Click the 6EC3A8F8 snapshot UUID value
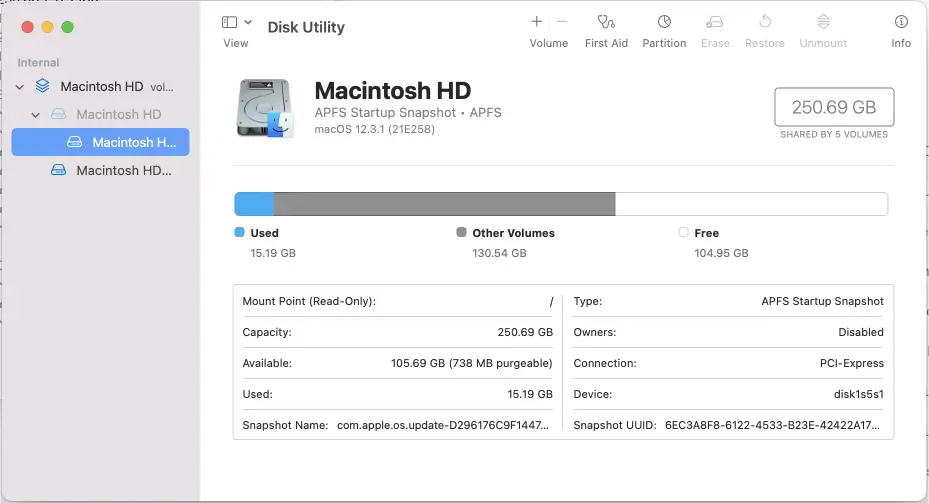929x503 pixels. [x=772, y=425]
